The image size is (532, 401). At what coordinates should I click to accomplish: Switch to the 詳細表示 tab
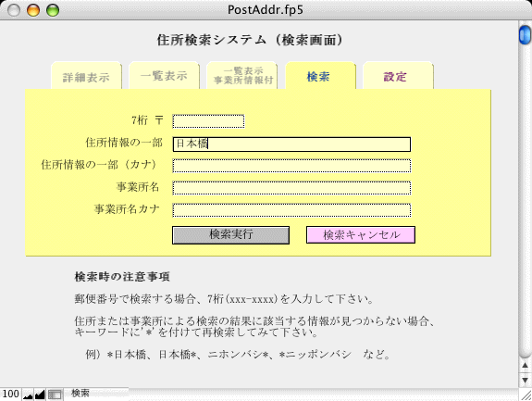86,76
